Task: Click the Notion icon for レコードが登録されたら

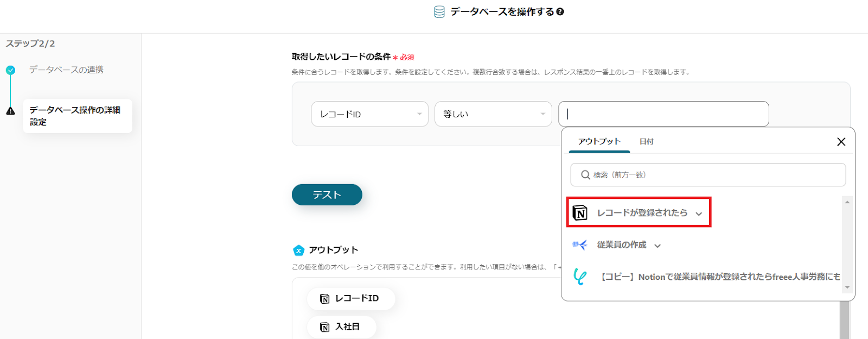Action: [580, 212]
